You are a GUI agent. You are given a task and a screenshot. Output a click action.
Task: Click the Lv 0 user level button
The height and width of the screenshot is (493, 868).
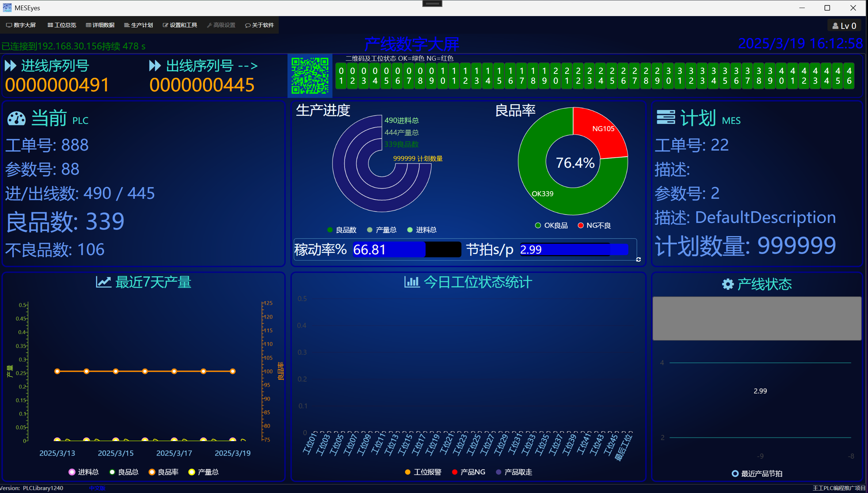[x=844, y=26]
